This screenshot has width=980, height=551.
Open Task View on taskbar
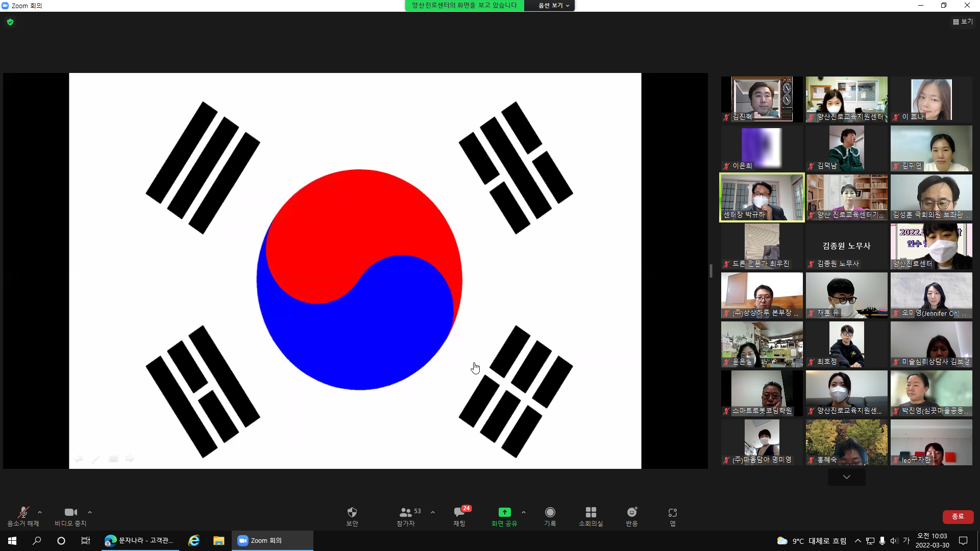tap(86, 541)
